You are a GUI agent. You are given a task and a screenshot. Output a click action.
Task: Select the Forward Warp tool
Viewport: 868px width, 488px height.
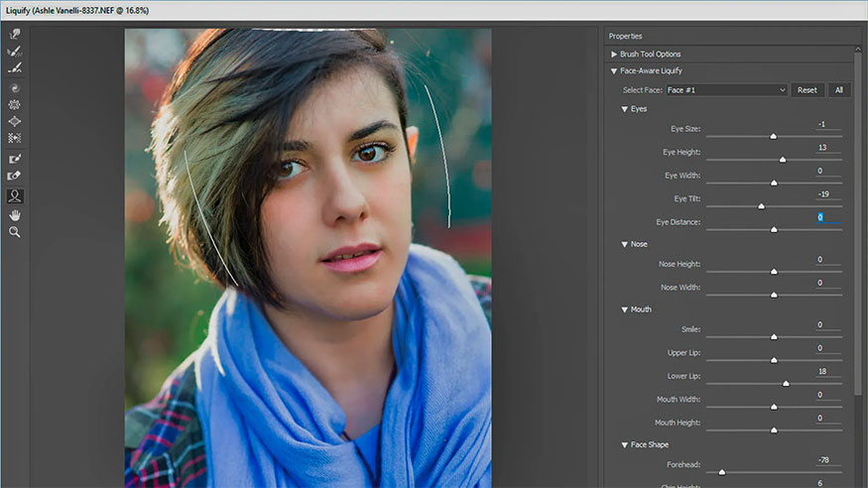(x=15, y=34)
